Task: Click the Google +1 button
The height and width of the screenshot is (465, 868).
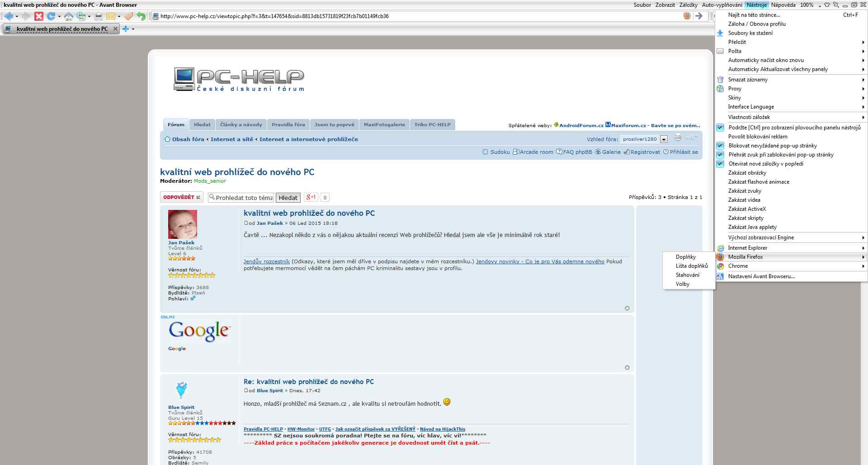Action: (x=311, y=197)
